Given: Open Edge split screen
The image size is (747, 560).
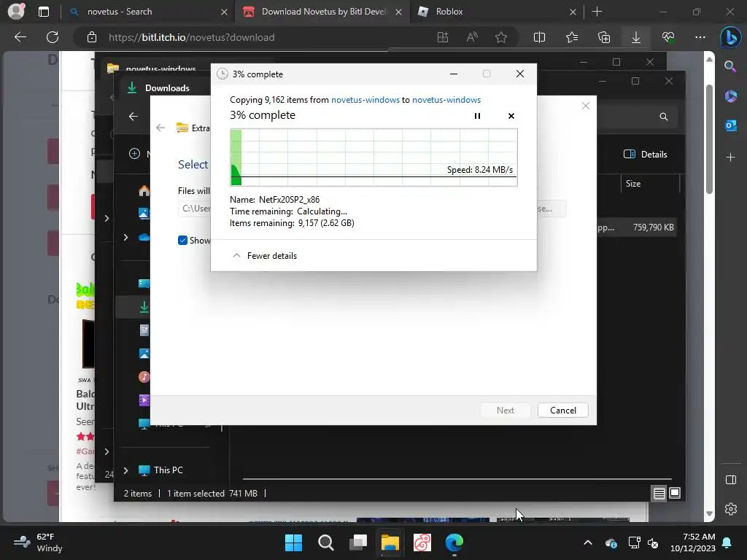Looking at the screenshot, I should [539, 37].
